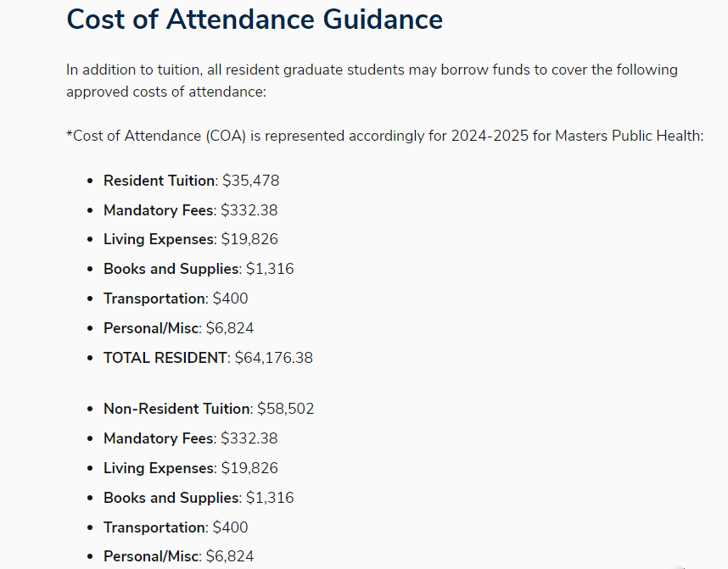Viewport: 728px width, 569px height.
Task: Click the paragraph starting "In addition to tuition"
Action: (372, 81)
